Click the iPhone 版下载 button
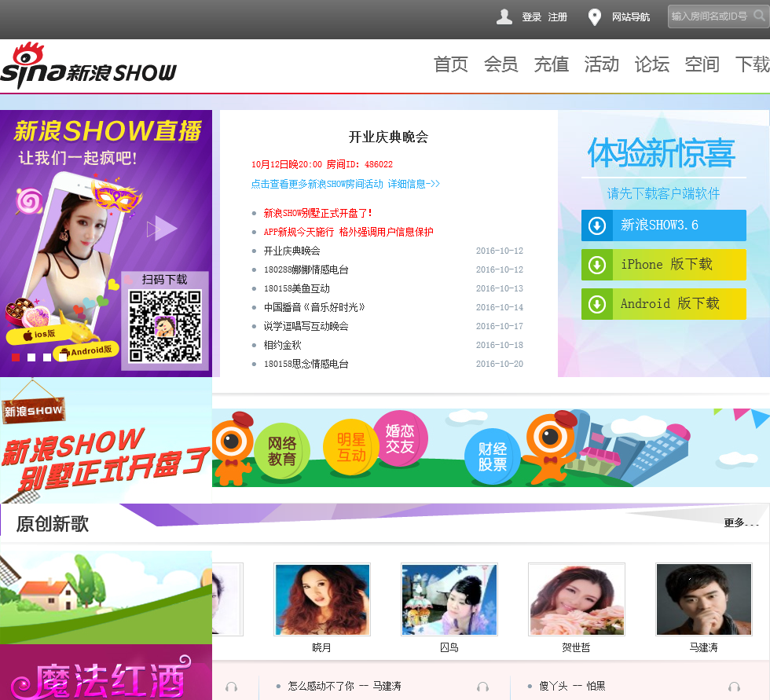 (x=663, y=265)
